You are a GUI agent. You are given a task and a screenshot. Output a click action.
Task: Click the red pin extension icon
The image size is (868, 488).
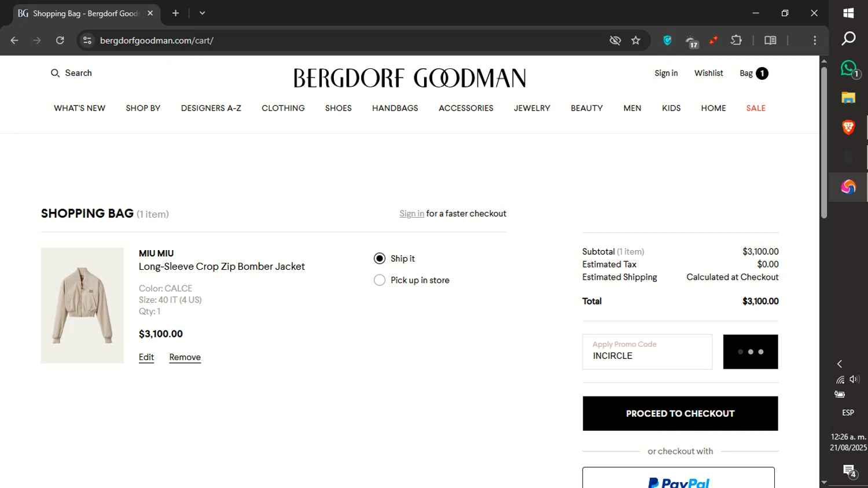click(713, 41)
